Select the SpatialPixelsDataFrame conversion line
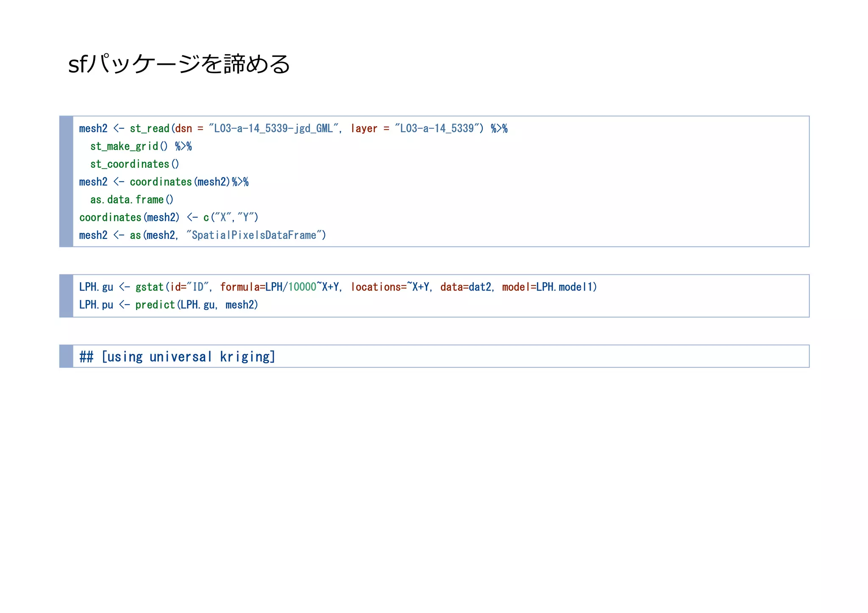868x613 pixels. [203, 235]
